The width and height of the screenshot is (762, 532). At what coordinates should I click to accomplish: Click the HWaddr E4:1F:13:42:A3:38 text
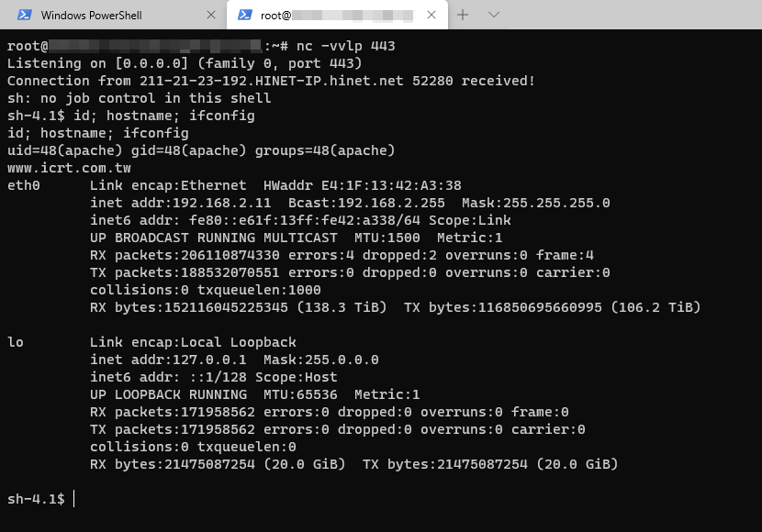[362, 185]
